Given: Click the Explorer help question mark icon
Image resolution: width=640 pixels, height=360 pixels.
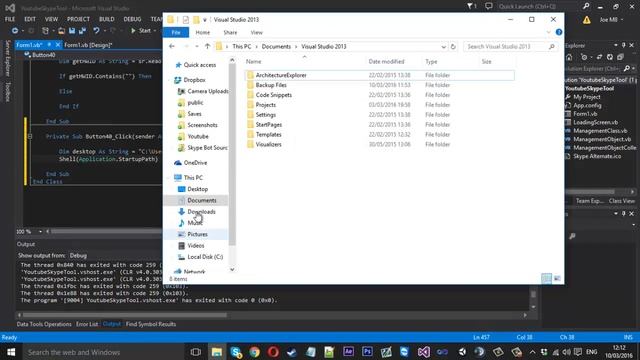Looking at the screenshot, I should click(559, 32).
